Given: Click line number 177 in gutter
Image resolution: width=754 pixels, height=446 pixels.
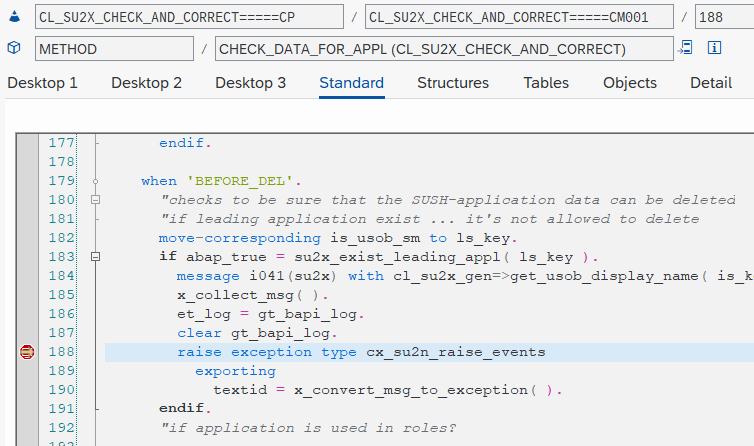Looking at the screenshot, I should 62,143.
